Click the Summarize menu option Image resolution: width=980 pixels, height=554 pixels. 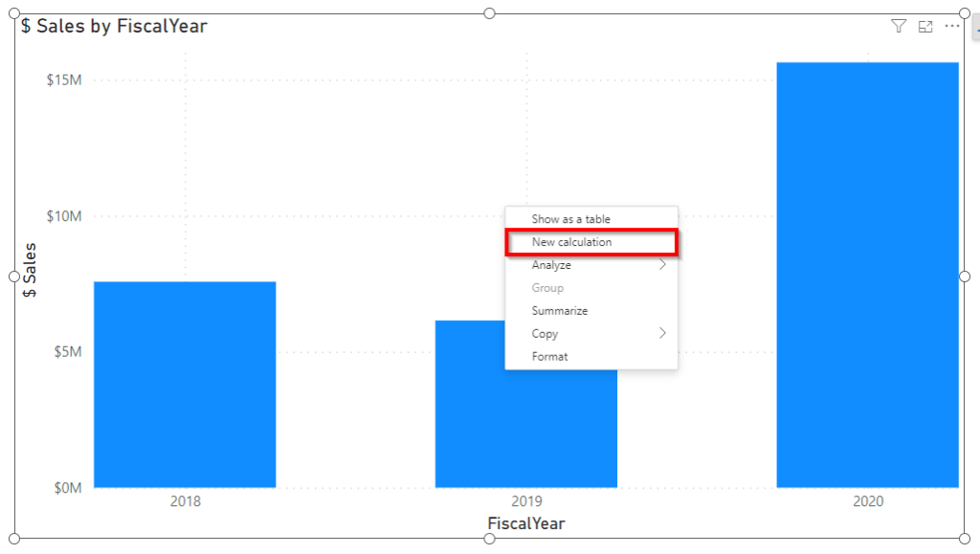559,310
